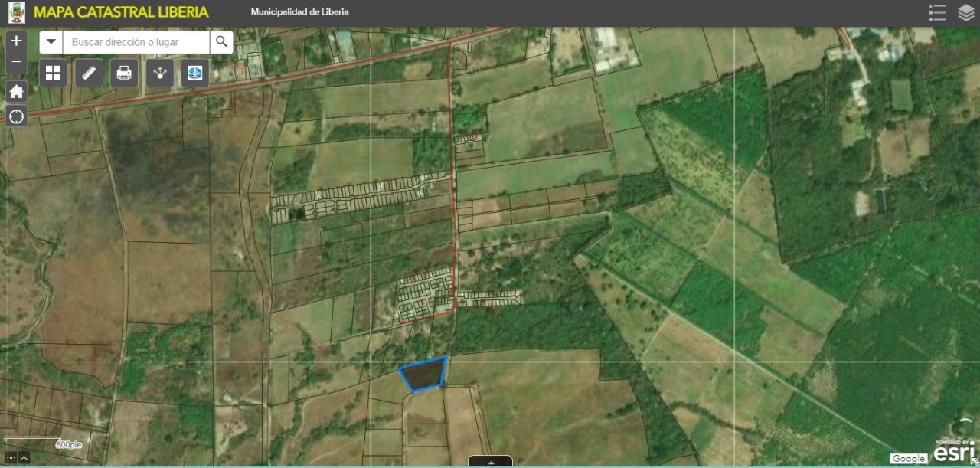Screen dimensions: 980x468
Task: Select the Measure tool (ruler icon)
Action: 88,73
